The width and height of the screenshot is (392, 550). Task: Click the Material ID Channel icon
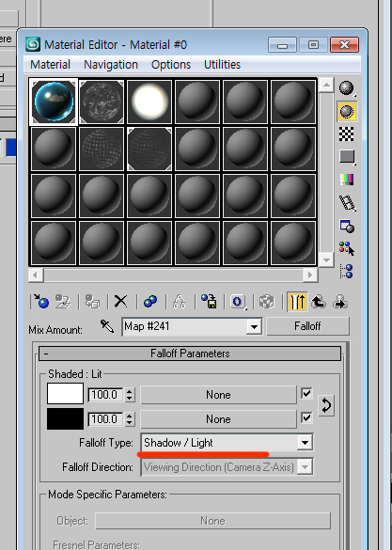238,302
